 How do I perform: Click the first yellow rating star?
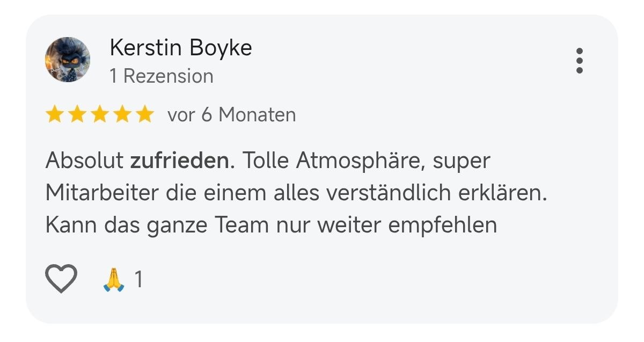click(54, 114)
